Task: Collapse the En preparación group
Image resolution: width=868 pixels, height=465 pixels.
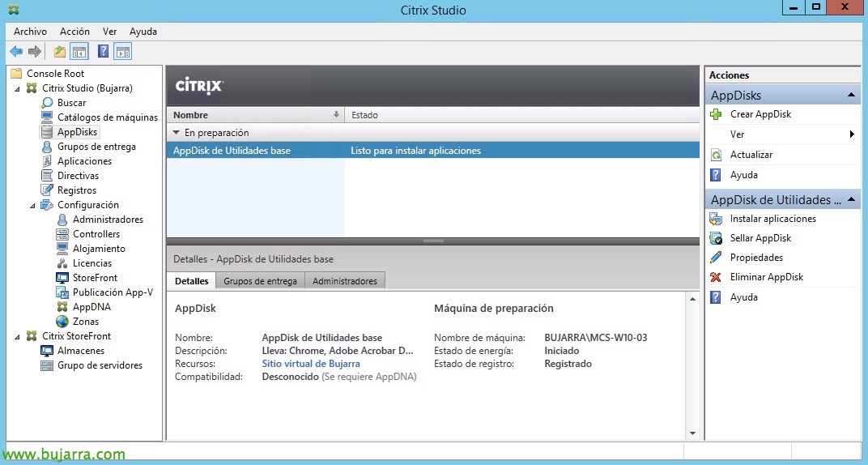Action: coord(176,133)
